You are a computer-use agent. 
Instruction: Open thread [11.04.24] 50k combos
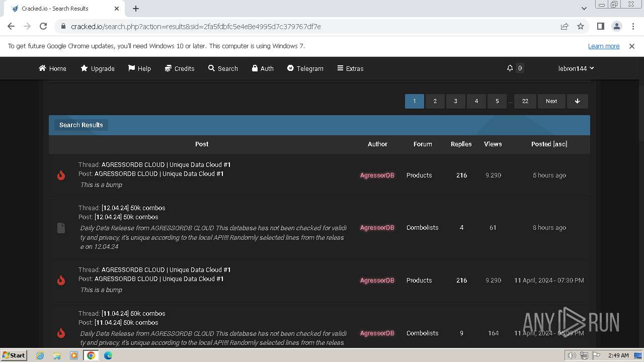[133, 313]
